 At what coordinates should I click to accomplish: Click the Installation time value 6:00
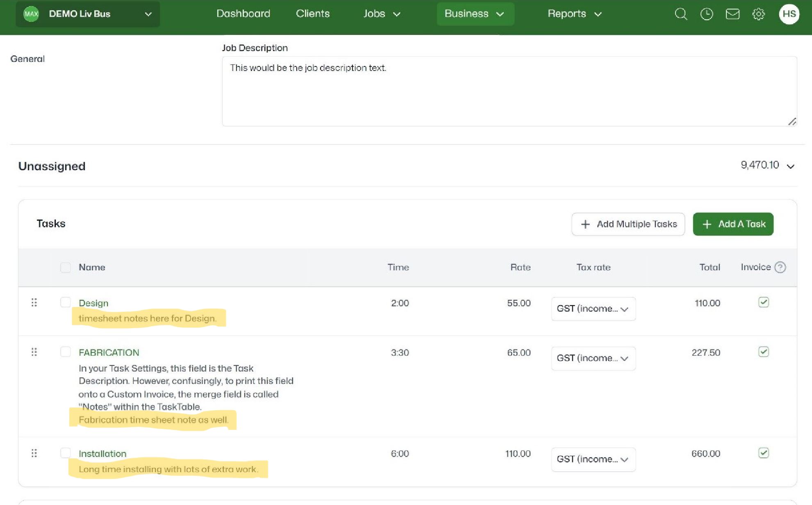[x=400, y=454]
